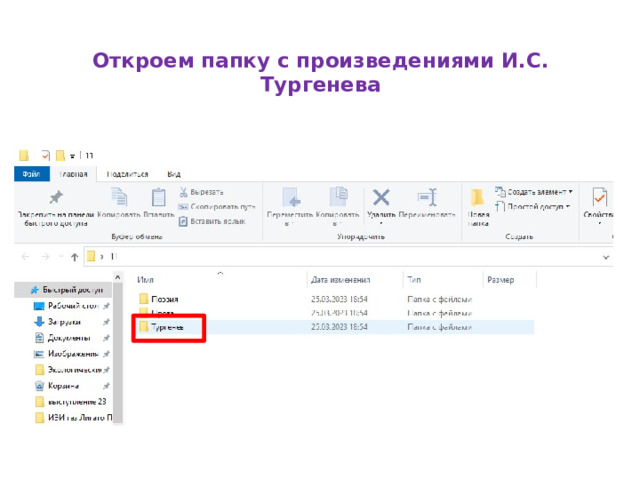
Task: Go up one folder level
Action: [74, 257]
